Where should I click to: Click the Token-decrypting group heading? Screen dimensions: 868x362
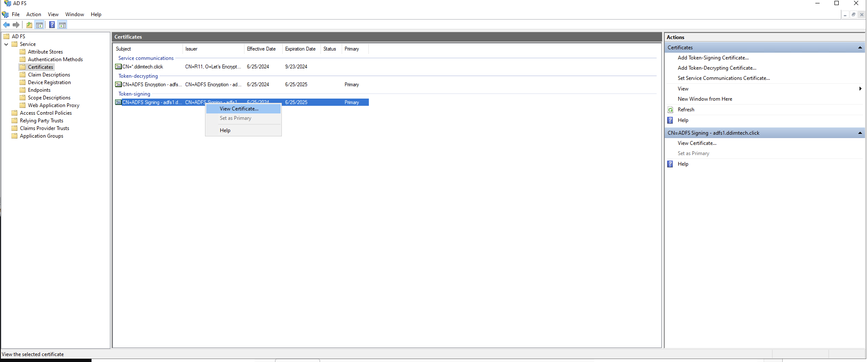(138, 76)
